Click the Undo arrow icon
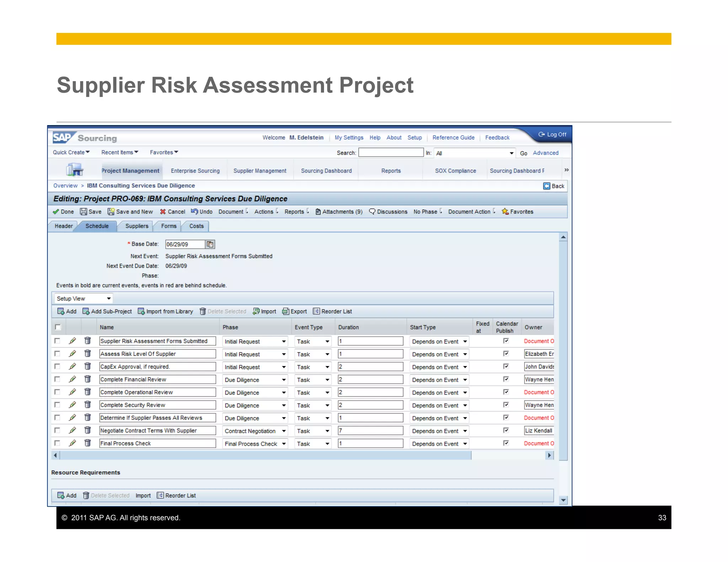Image resolution: width=728 pixels, height=562 pixels. (194, 211)
